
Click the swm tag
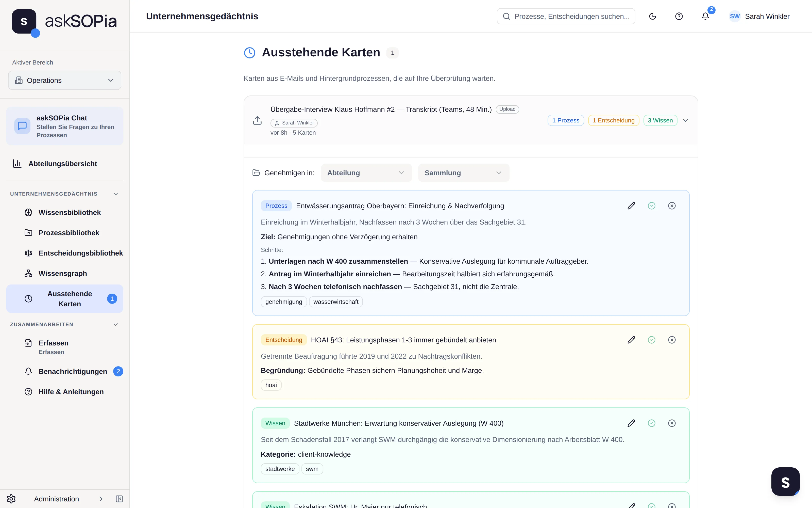pyautogui.click(x=312, y=469)
